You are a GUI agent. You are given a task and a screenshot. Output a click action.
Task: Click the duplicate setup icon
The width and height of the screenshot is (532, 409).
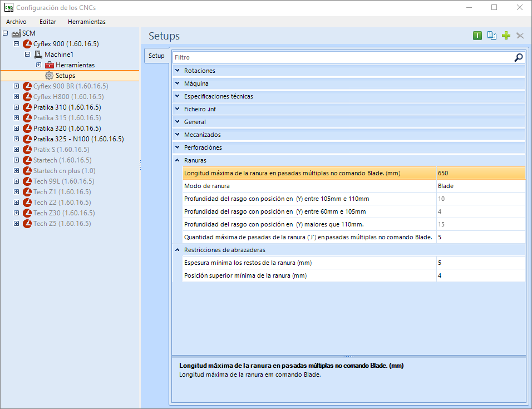point(491,36)
